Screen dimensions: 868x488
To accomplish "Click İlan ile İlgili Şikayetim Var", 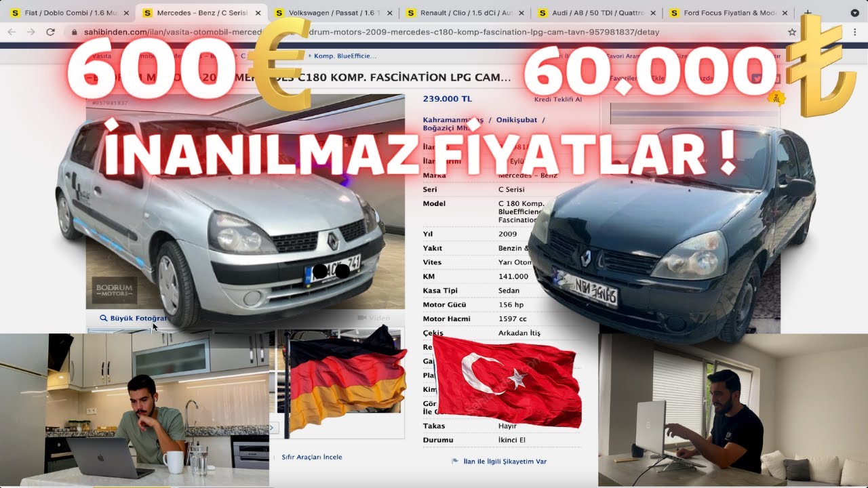I will tap(505, 462).
